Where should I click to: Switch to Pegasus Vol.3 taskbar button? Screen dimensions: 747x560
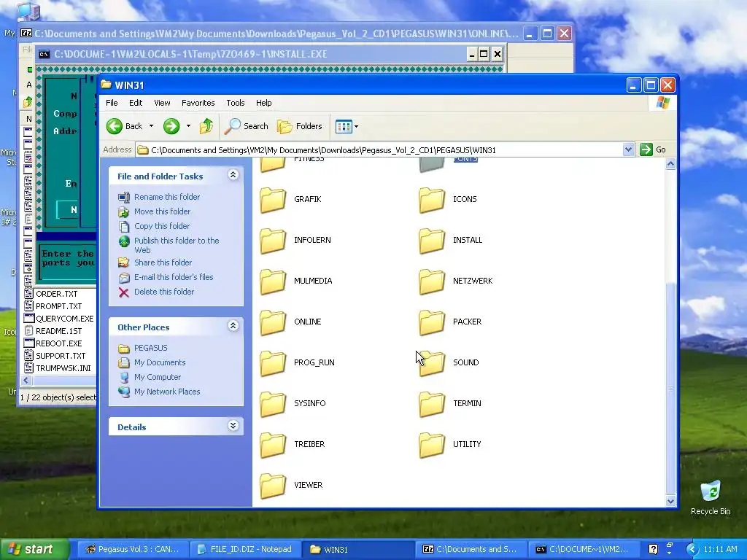pyautogui.click(x=133, y=550)
